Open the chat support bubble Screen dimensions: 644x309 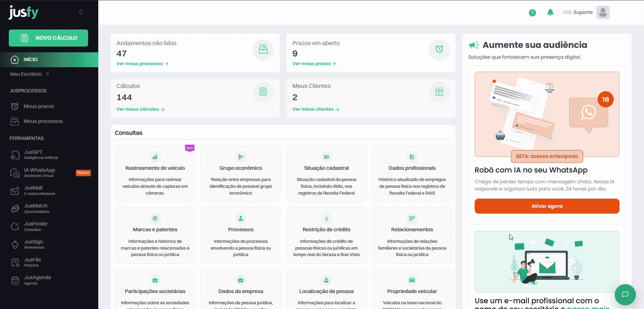[x=625, y=294]
